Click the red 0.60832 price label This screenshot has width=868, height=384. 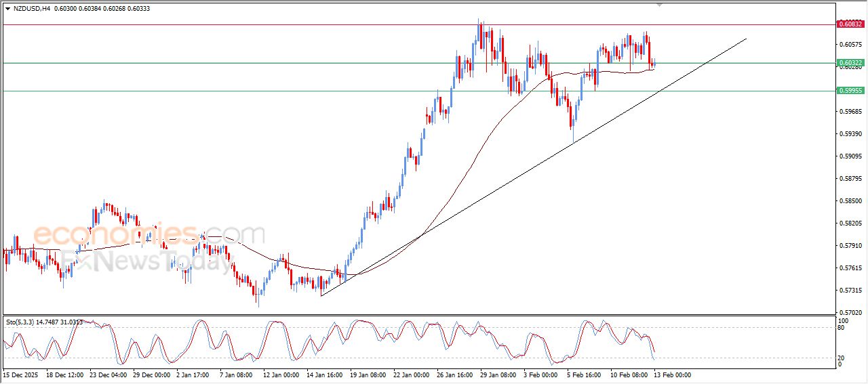(x=850, y=24)
